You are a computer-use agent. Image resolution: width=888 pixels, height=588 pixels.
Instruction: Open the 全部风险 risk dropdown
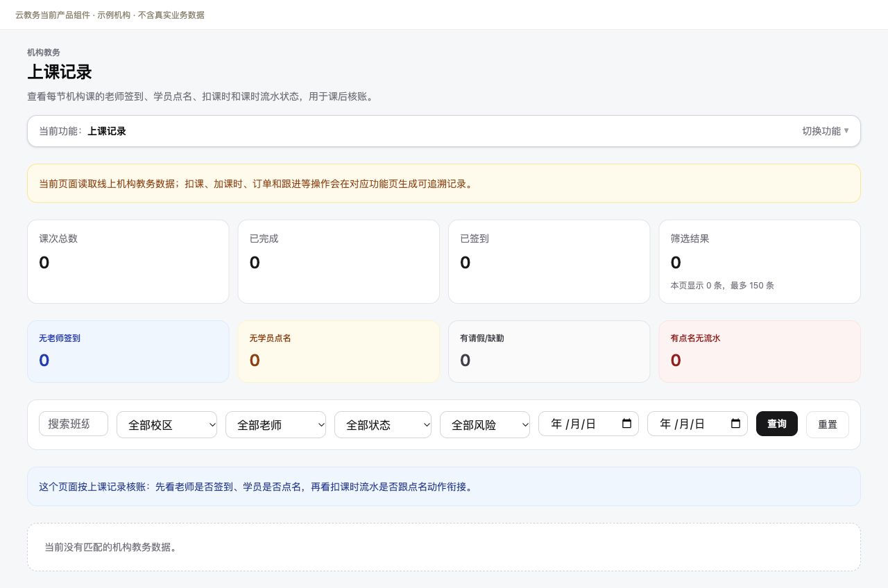tap(485, 424)
